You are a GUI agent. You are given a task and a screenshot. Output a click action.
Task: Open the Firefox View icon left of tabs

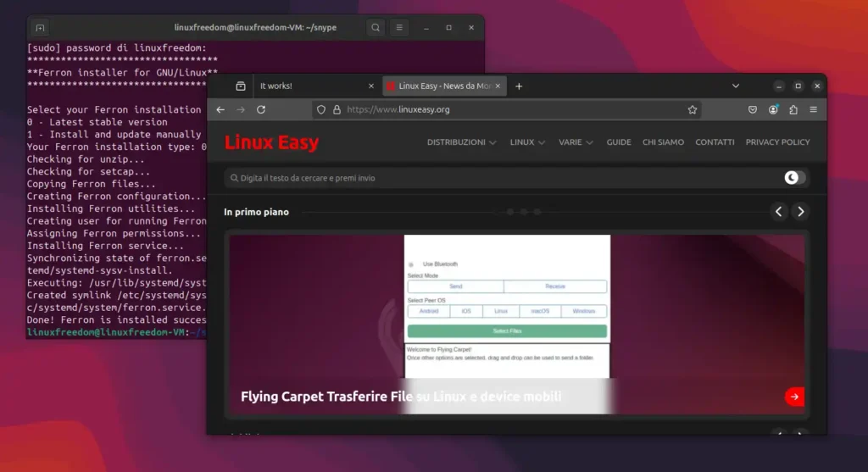click(240, 86)
